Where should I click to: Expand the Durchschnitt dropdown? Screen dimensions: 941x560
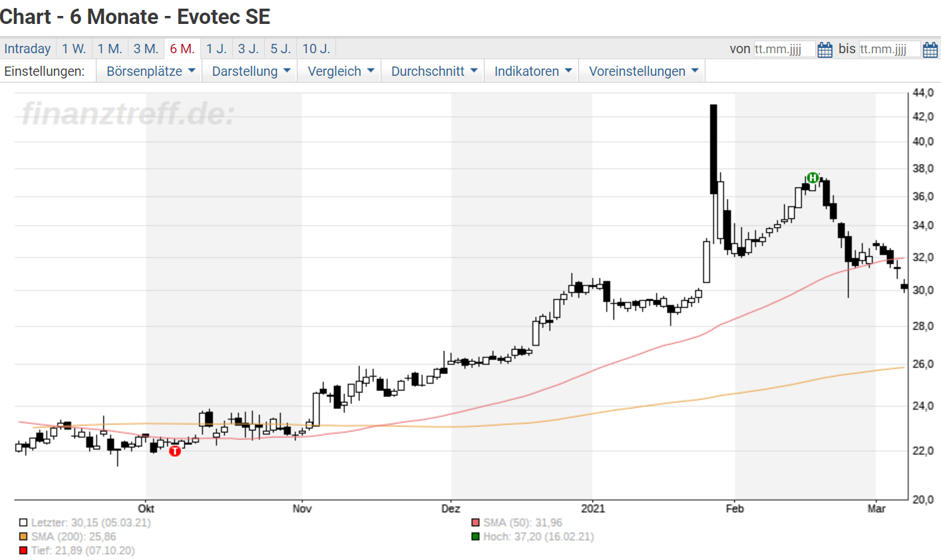434,71
